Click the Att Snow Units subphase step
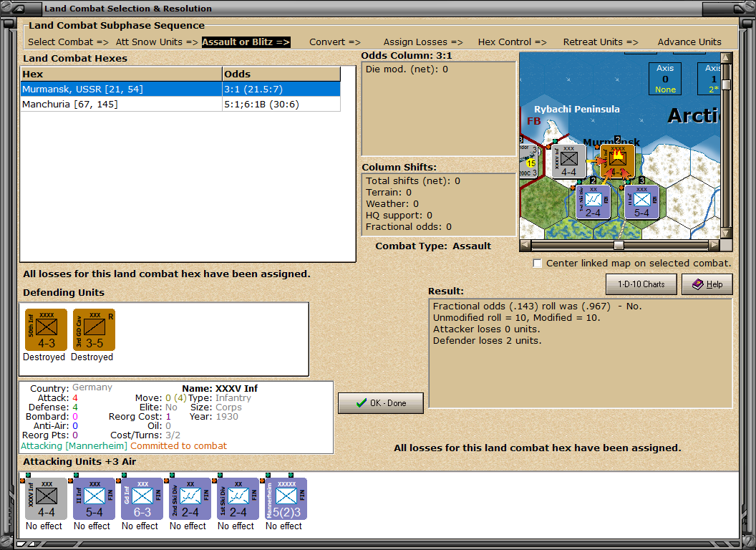Image resolution: width=756 pixels, height=550 pixels. coord(157,42)
